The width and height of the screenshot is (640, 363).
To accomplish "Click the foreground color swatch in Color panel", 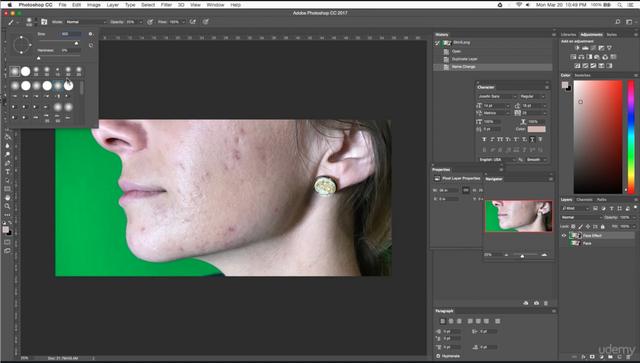I will [x=565, y=85].
